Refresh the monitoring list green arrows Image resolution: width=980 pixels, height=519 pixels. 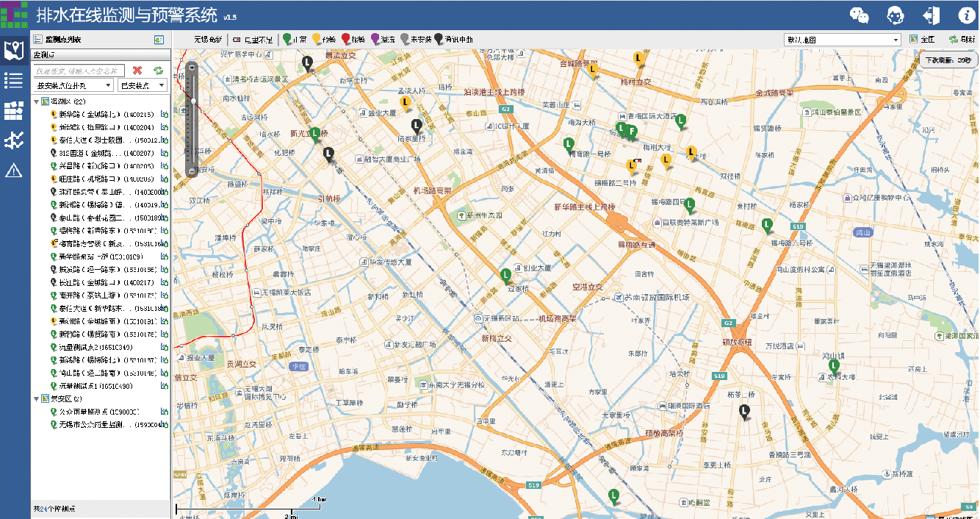pyautogui.click(x=158, y=70)
